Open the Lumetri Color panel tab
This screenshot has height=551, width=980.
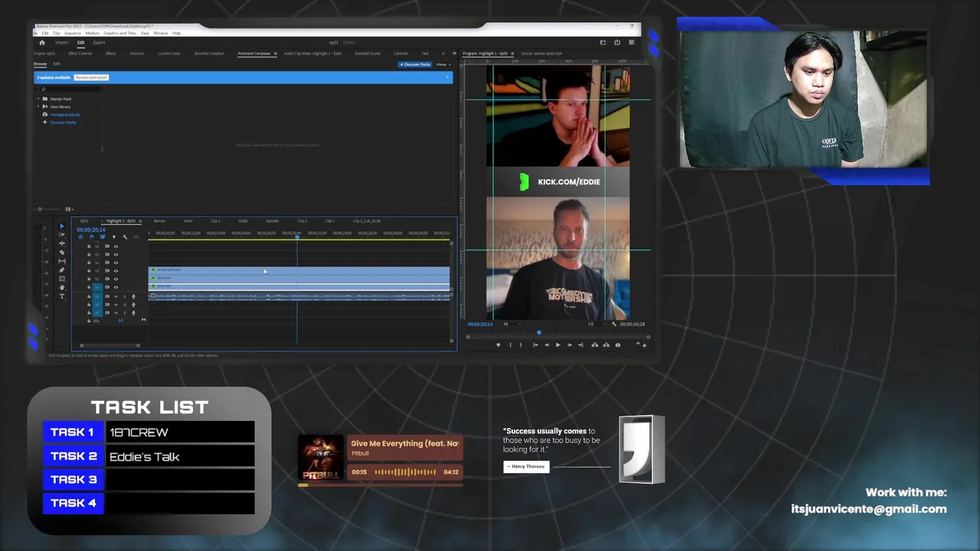click(169, 54)
